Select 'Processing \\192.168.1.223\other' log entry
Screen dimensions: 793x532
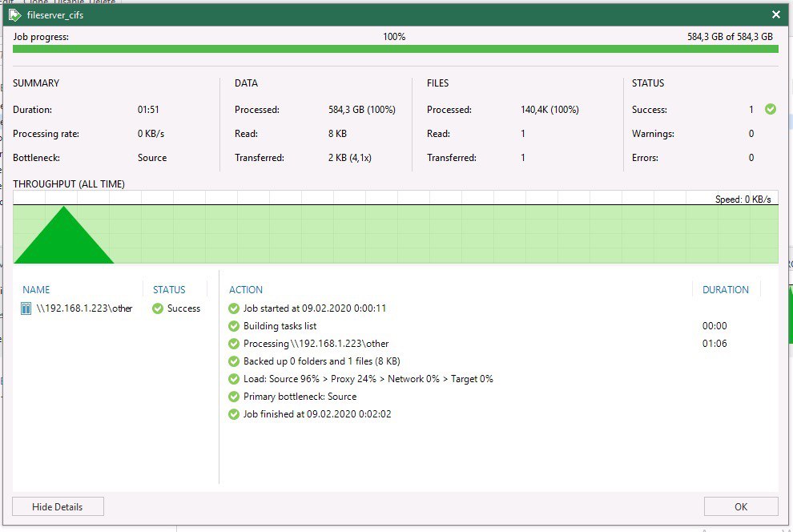(x=316, y=344)
